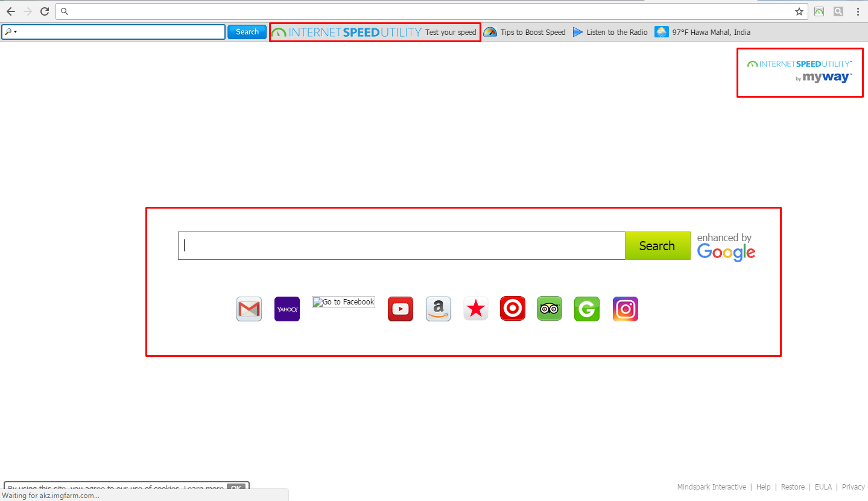The width and height of the screenshot is (868, 501).
Task: Open the magnifier search extension icon
Action: 838,11
